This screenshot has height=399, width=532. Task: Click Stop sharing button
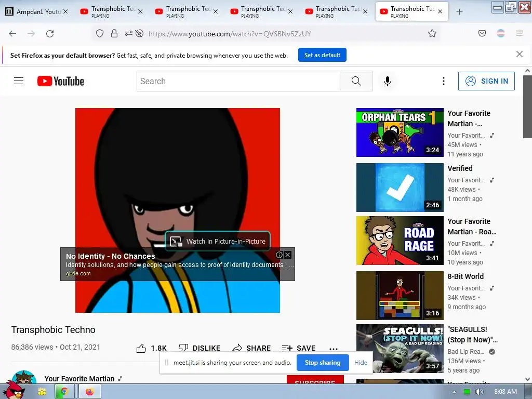click(x=322, y=362)
